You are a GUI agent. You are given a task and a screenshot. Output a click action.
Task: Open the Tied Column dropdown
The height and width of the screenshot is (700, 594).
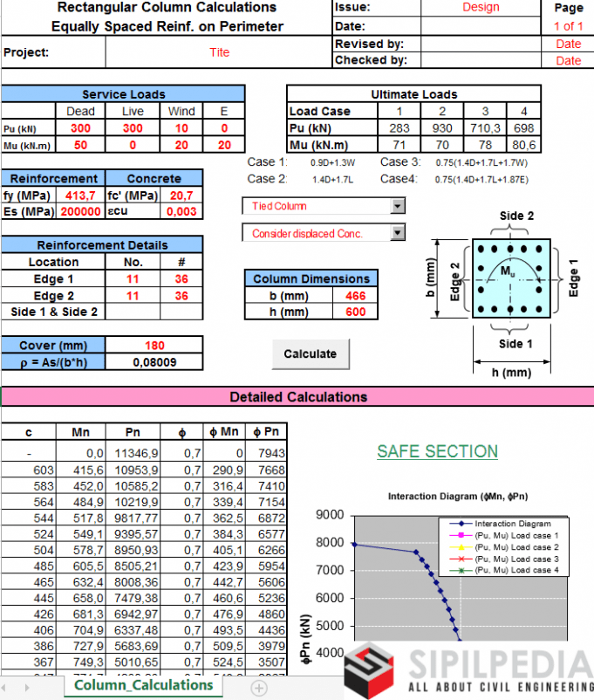point(398,206)
